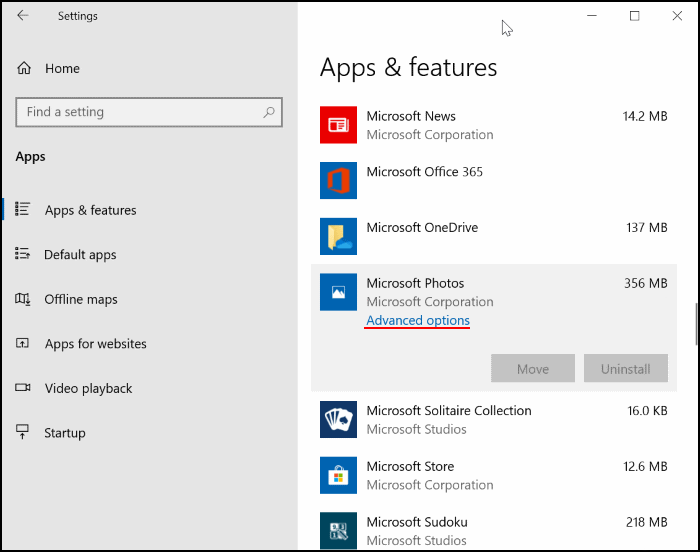Select the Microsoft News entry name

point(411,116)
